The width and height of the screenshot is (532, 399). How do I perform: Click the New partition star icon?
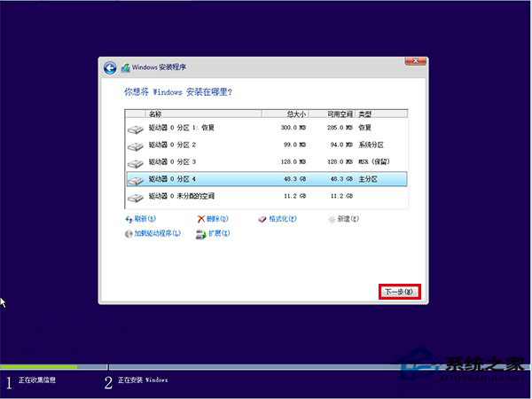(332, 220)
